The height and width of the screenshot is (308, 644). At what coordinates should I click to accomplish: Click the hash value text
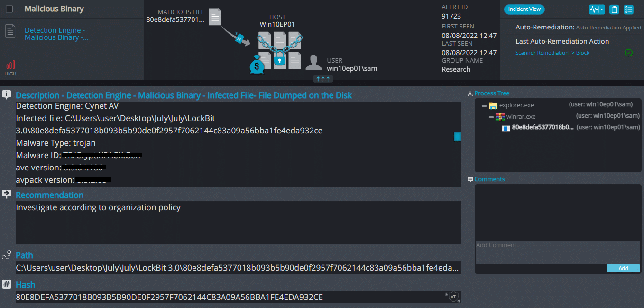tap(169, 297)
